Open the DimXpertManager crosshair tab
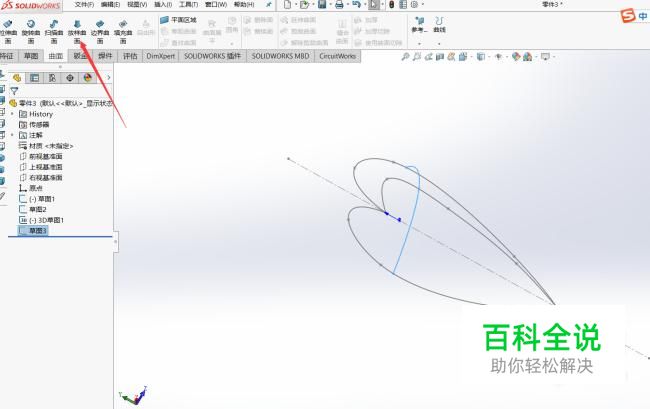The image size is (650, 409). click(x=70, y=77)
